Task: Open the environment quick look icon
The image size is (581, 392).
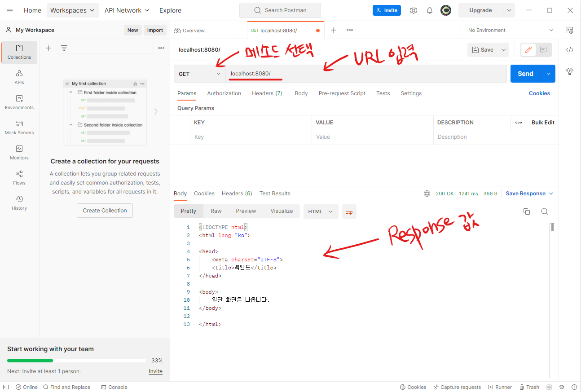Action: click(570, 30)
